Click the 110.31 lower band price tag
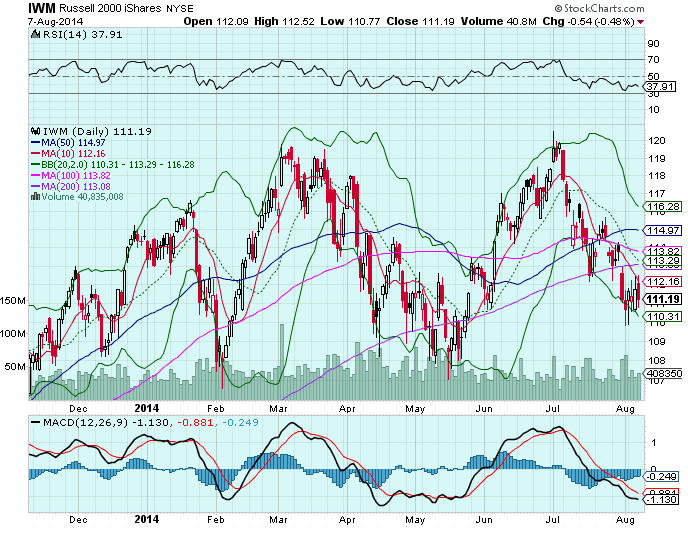Screen dimensions: 688x534 coord(663,316)
